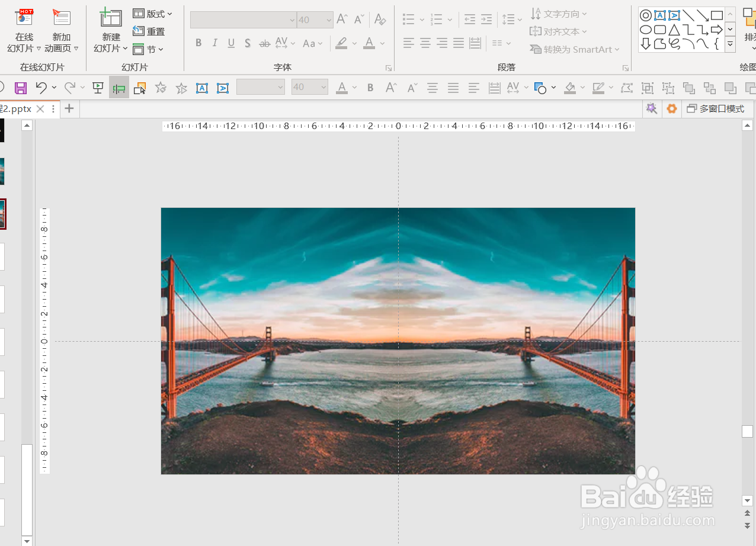Viewport: 756px width, 546px height.
Task: Open the Change Case Aa dropdown
Action: point(313,43)
